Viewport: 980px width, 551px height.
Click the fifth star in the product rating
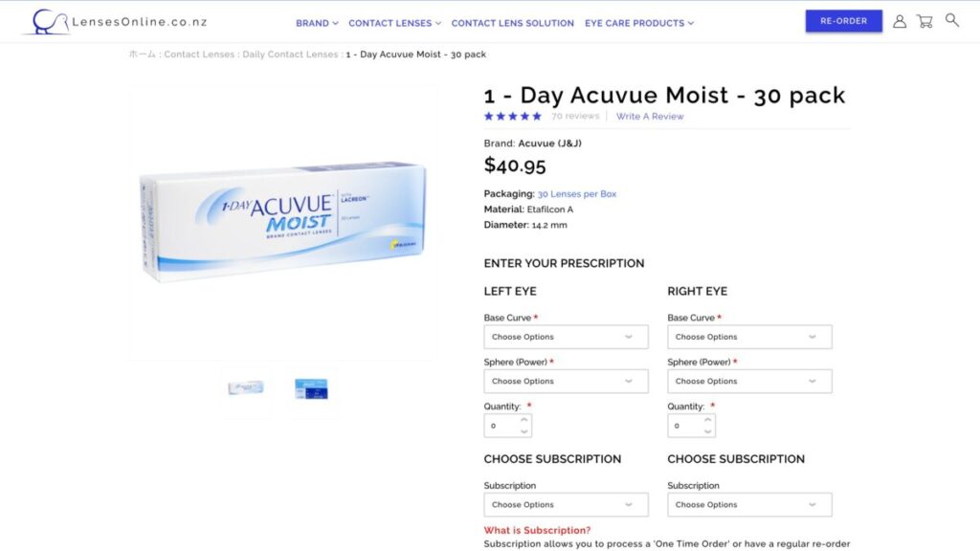(x=539, y=116)
